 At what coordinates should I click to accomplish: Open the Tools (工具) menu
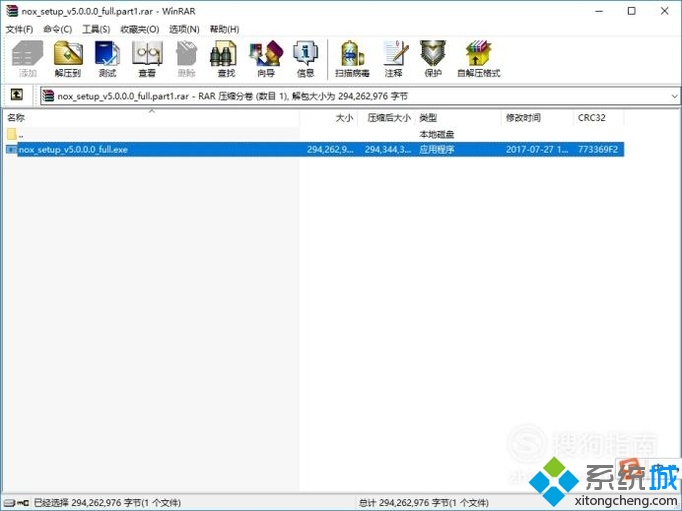[x=96, y=29]
